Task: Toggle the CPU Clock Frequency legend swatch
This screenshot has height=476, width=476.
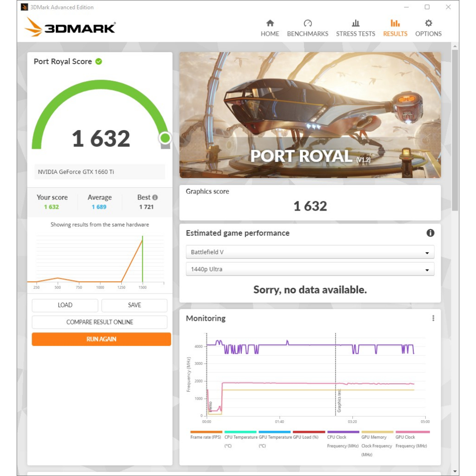Action: point(343,432)
